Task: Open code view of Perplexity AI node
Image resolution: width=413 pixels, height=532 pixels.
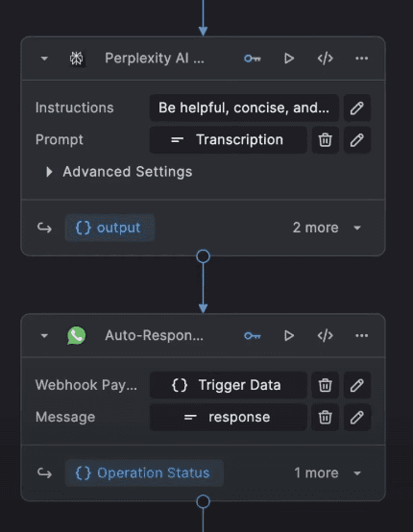Action: (325, 59)
